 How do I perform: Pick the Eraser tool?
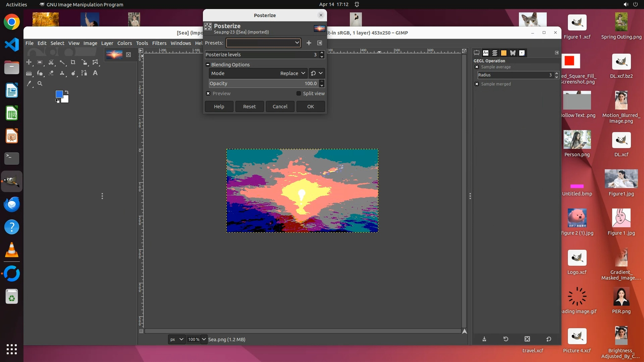(x=51, y=73)
